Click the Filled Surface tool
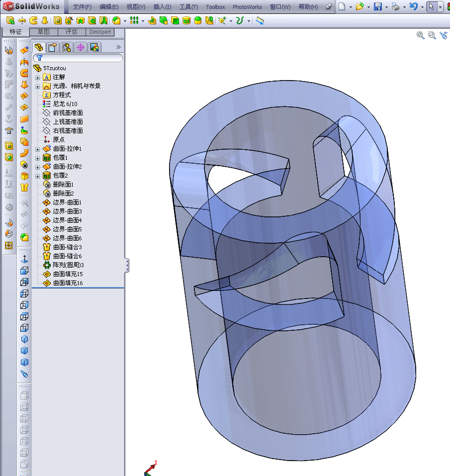This screenshot has height=476, width=450. (x=24, y=107)
